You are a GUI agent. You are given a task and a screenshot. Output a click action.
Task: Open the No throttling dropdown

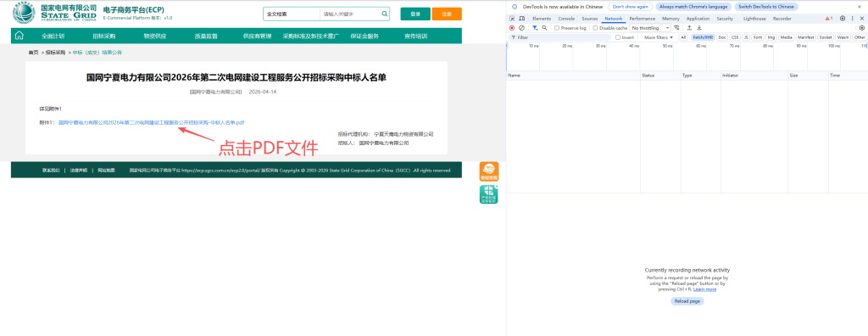coord(650,28)
